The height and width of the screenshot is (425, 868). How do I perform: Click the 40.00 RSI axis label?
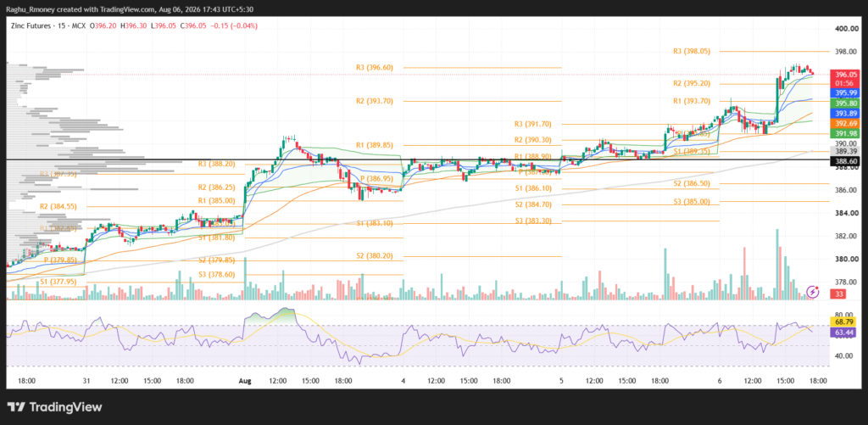843,356
